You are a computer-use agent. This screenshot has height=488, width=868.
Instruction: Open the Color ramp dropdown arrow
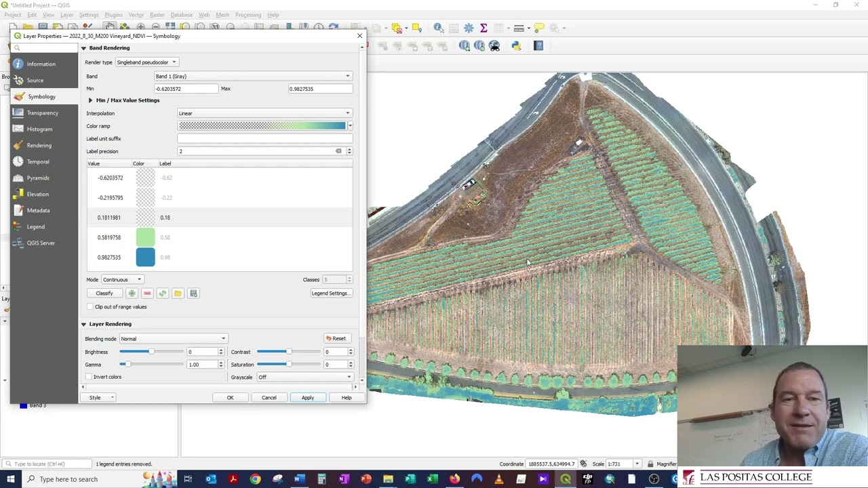349,126
